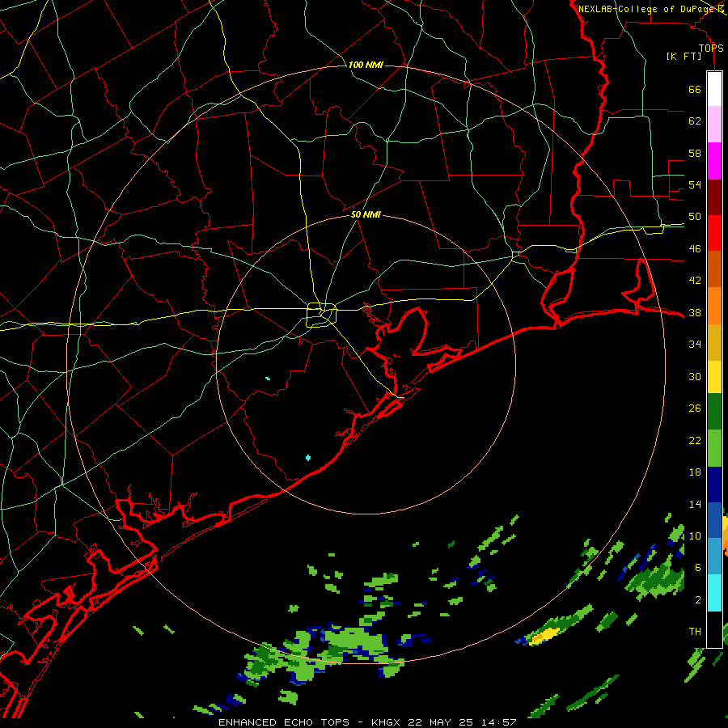Image resolution: width=728 pixels, height=728 pixels.
Task: Select the dark green legend swatch
Action: coord(714,412)
